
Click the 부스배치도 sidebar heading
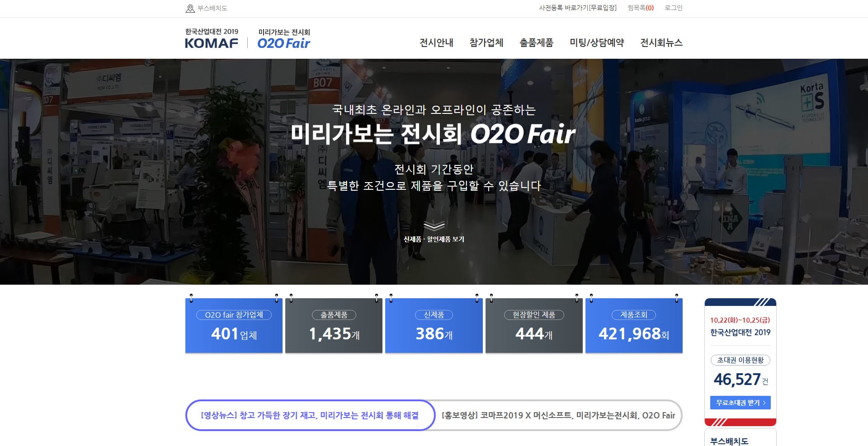(729, 441)
